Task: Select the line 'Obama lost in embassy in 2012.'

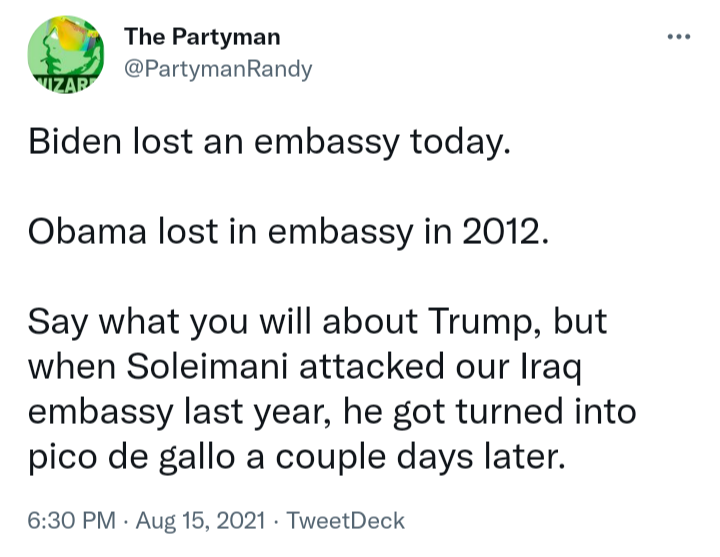Action: point(288,231)
